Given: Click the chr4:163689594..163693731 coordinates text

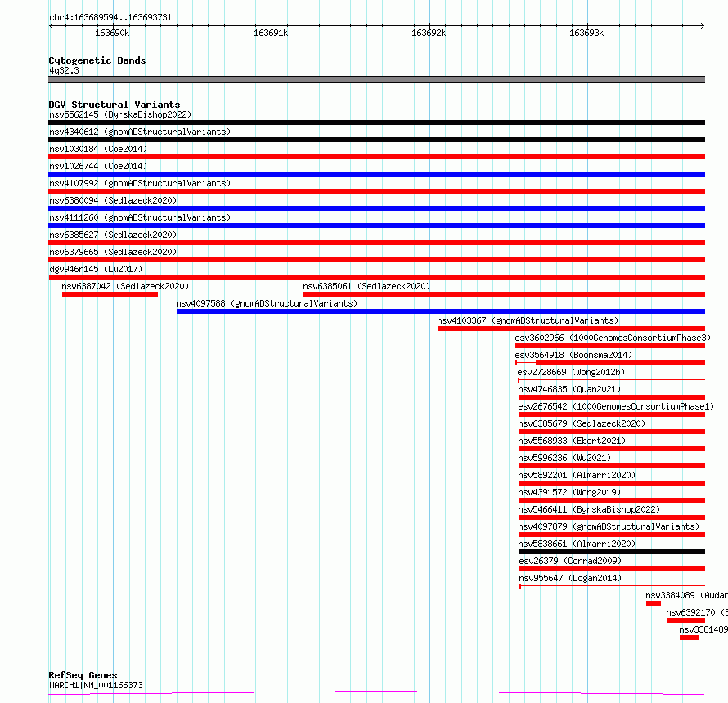Looking at the screenshot, I should pyautogui.click(x=110, y=17).
